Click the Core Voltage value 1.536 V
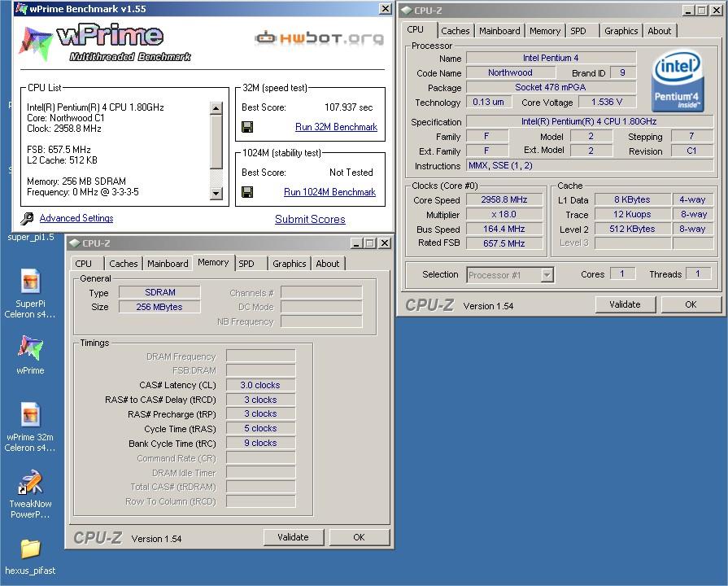728x586 pixels. pos(607,102)
